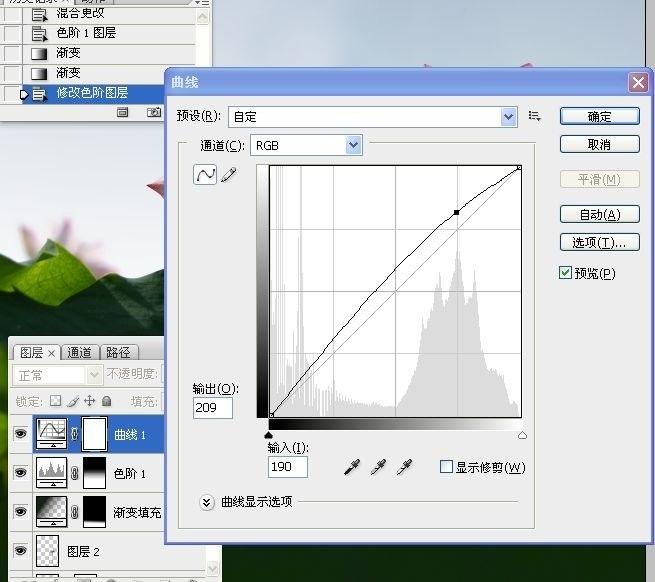
Task: Pick the white point eyedropper
Action: coord(405,467)
